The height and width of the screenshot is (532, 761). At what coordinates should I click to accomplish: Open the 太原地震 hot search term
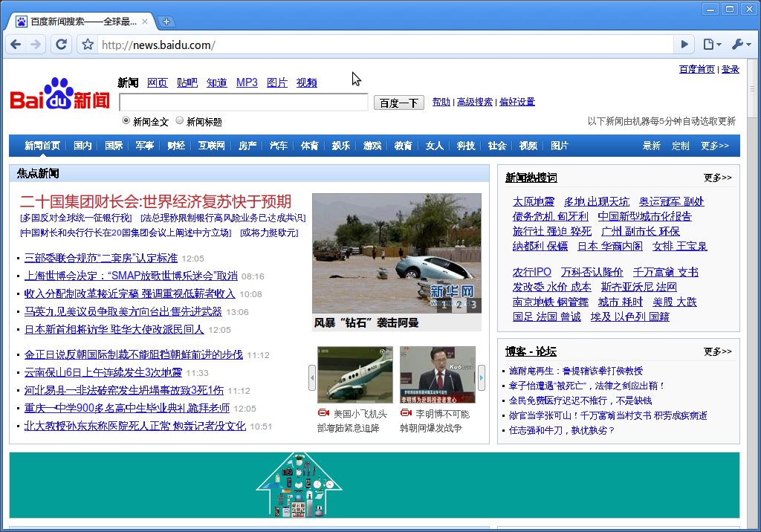point(534,201)
